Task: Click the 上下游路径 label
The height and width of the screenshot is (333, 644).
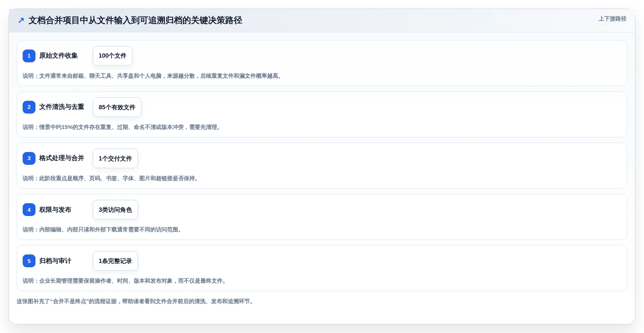Action: [x=612, y=19]
